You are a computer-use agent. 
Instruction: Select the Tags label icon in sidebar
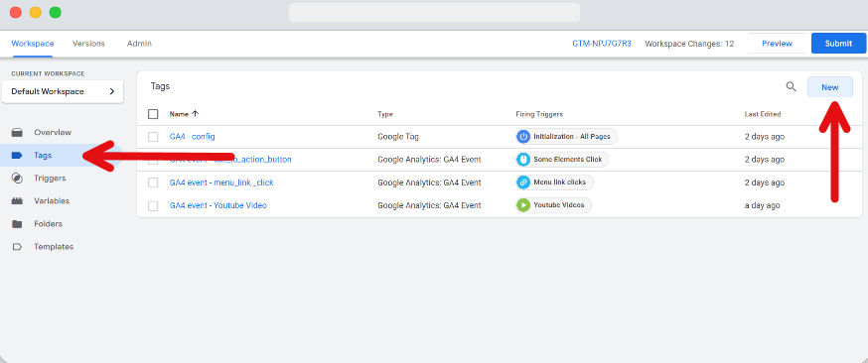coord(17,156)
